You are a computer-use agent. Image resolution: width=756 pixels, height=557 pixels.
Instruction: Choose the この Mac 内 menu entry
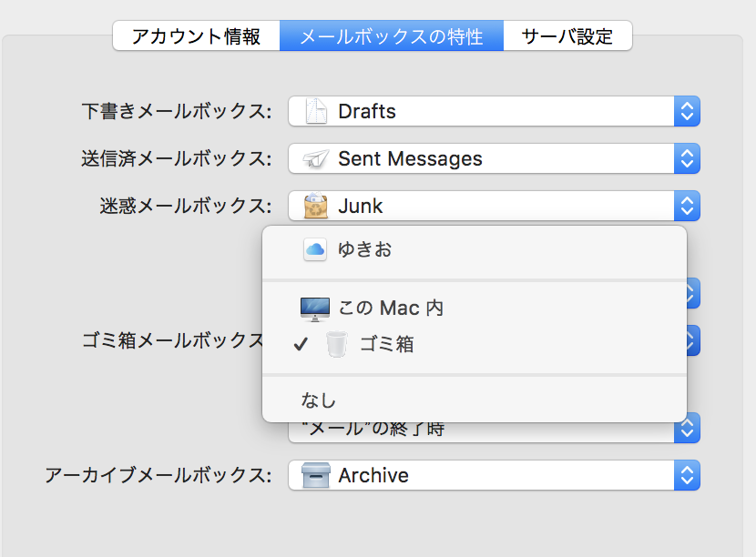(x=390, y=309)
